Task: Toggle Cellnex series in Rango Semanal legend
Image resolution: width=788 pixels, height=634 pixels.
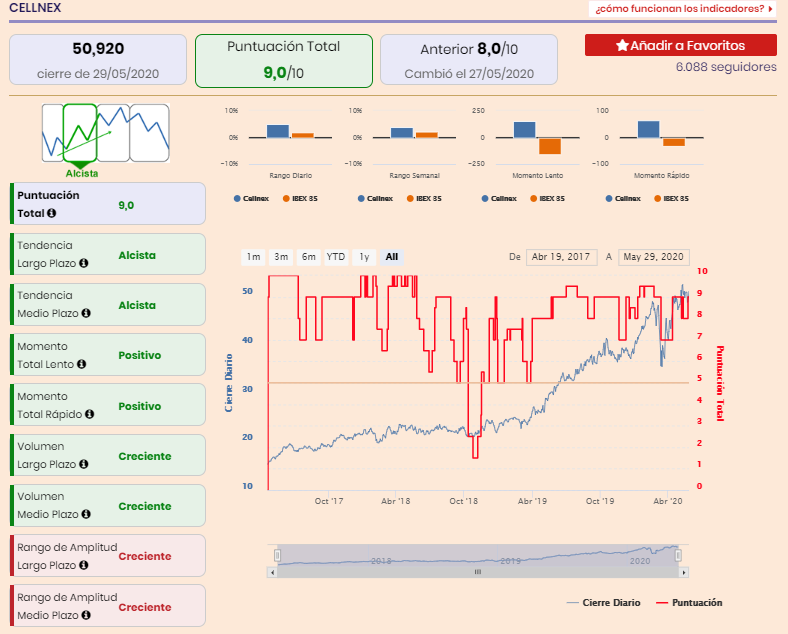Action: pos(375,198)
